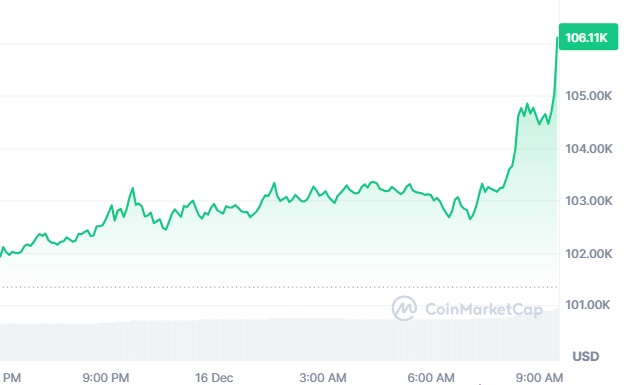Click the chart line start near 102.00K

[2, 252]
